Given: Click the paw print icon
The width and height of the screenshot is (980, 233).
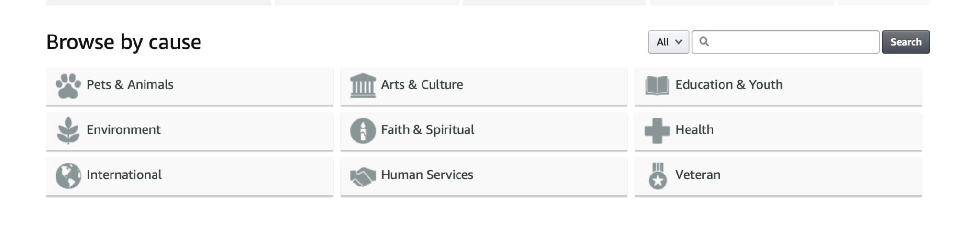Looking at the screenshot, I should click(x=68, y=86).
